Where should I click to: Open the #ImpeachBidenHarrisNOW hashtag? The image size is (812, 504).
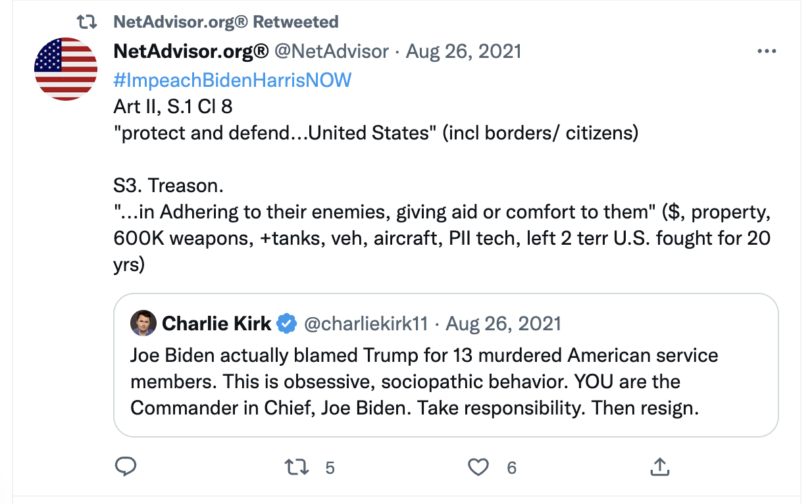[232, 80]
